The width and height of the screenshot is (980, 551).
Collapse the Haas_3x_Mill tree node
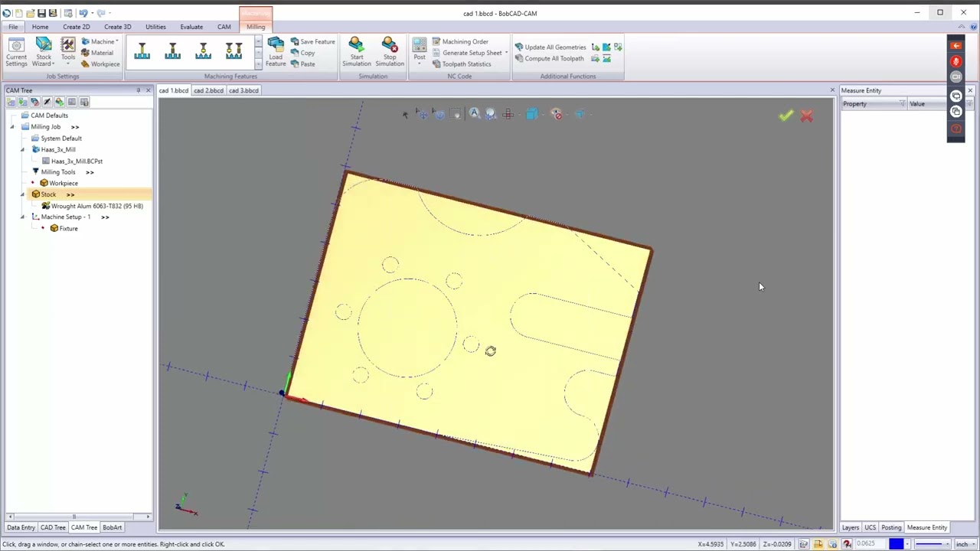(22, 149)
